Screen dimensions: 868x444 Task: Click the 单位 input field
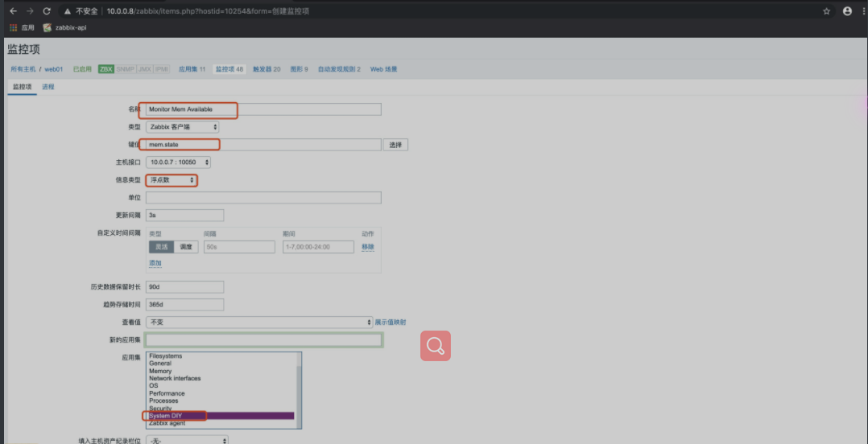click(263, 198)
